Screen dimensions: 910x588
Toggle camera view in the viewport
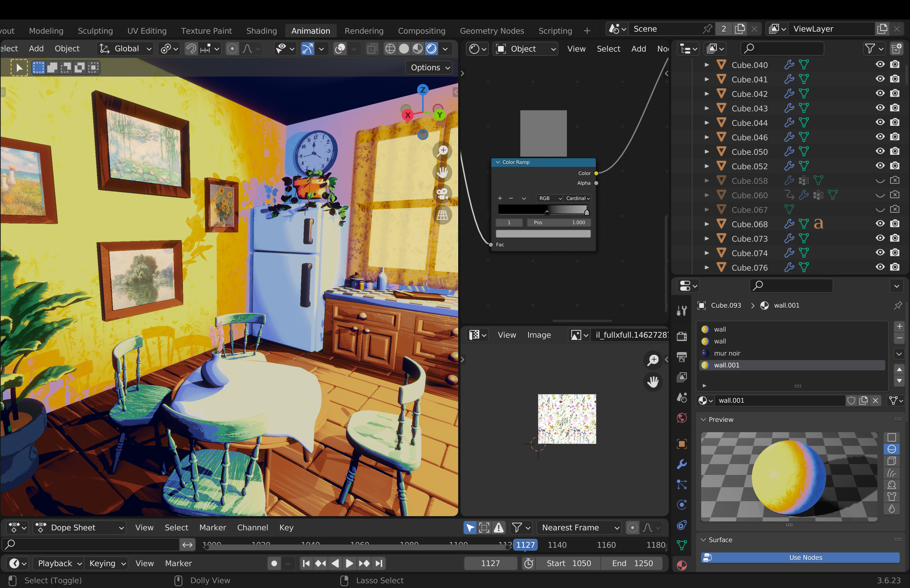[443, 194]
